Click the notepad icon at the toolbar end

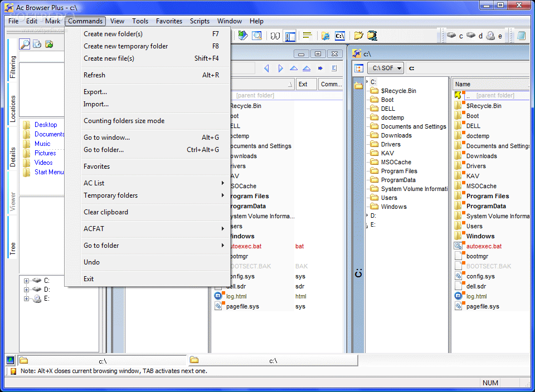522,36
